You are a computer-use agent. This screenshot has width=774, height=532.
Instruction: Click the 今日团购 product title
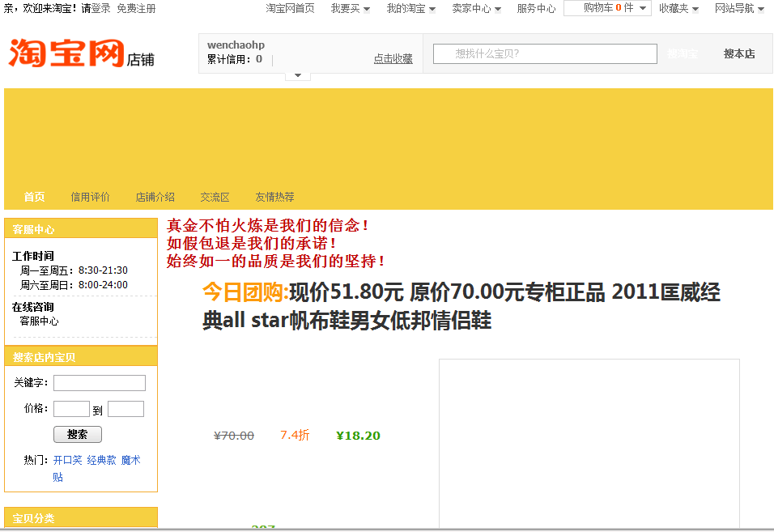click(x=461, y=306)
